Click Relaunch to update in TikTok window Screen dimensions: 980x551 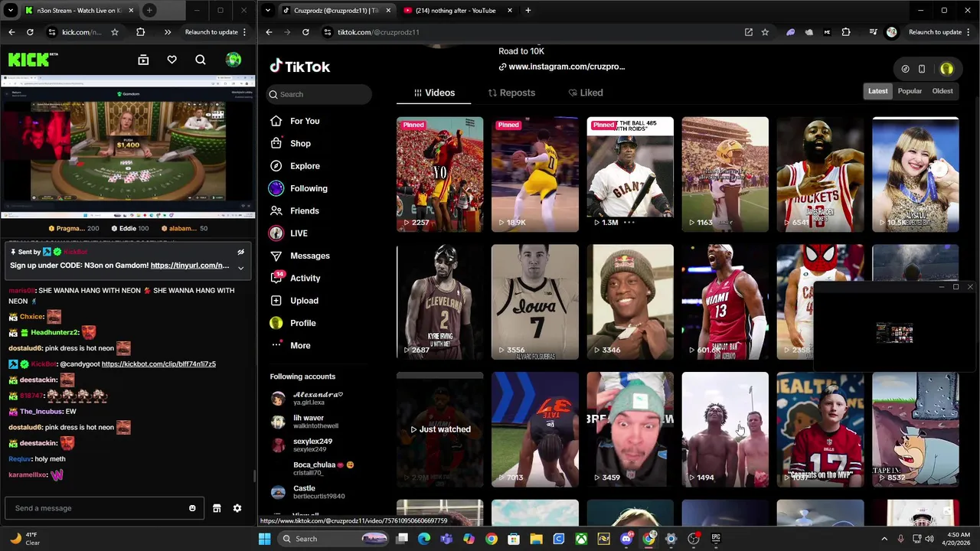click(x=935, y=32)
